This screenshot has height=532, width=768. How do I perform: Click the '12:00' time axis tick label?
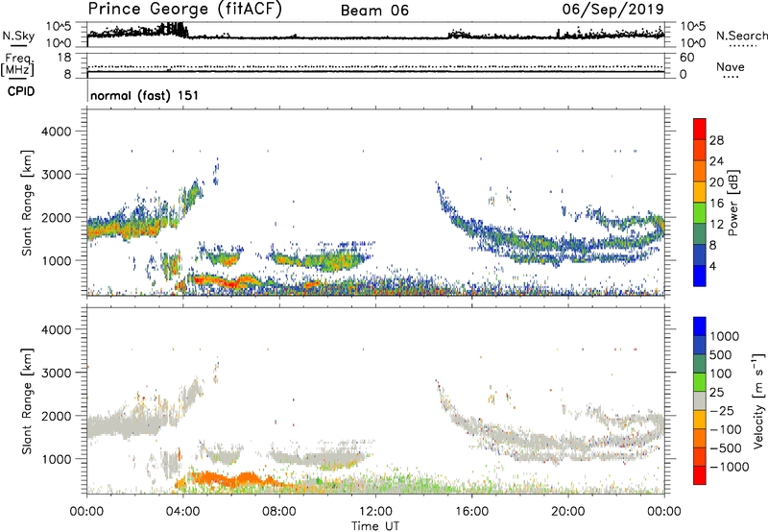pos(375,512)
